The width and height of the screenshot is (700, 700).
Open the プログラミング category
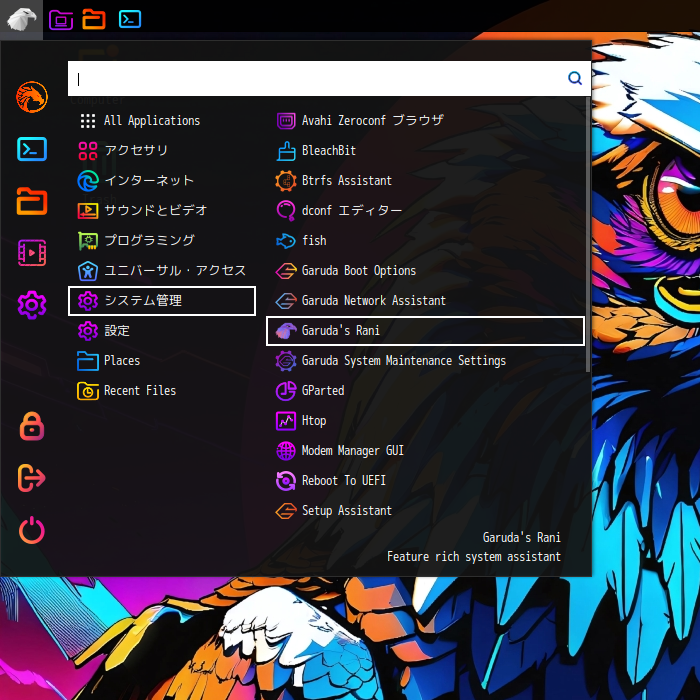tap(148, 240)
